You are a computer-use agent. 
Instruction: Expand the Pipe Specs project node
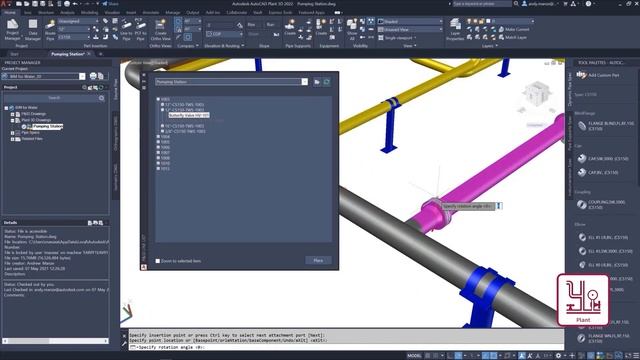13,133
